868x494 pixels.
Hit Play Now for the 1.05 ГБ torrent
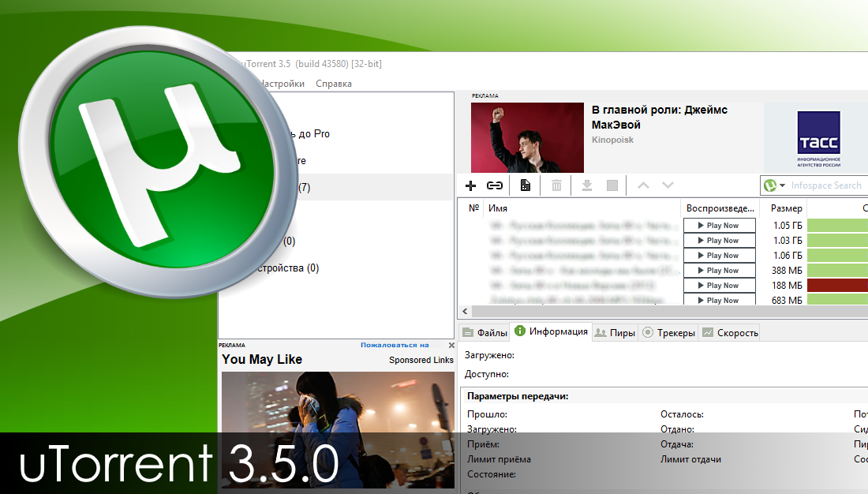pos(719,226)
